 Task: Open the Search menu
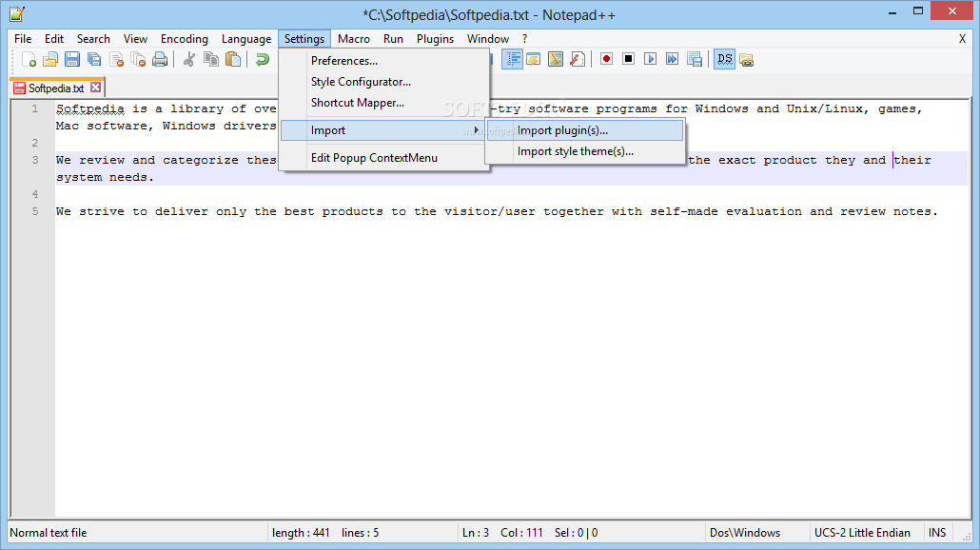tap(93, 39)
